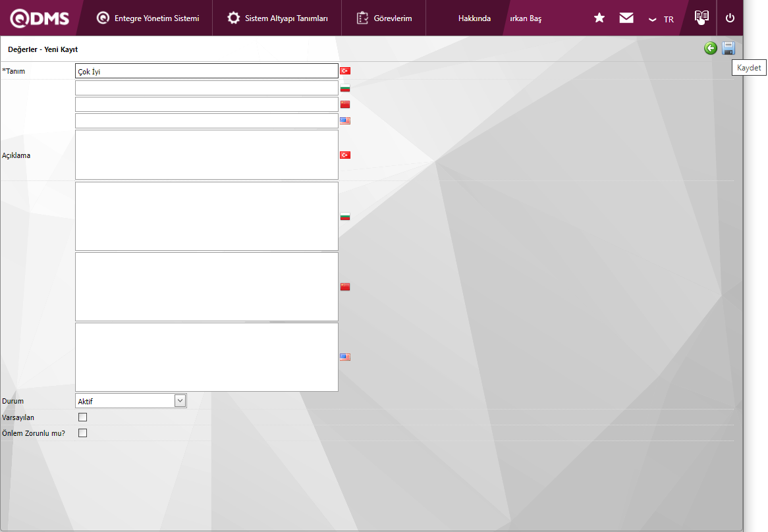The width and height of the screenshot is (768, 532).
Task: Click the Tanım Turkish input field
Action: [207, 71]
